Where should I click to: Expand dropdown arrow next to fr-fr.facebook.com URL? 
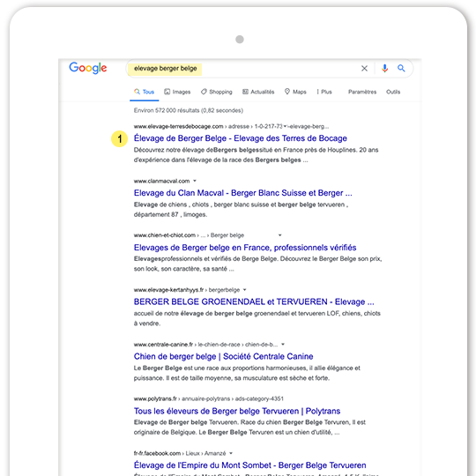tap(231, 453)
